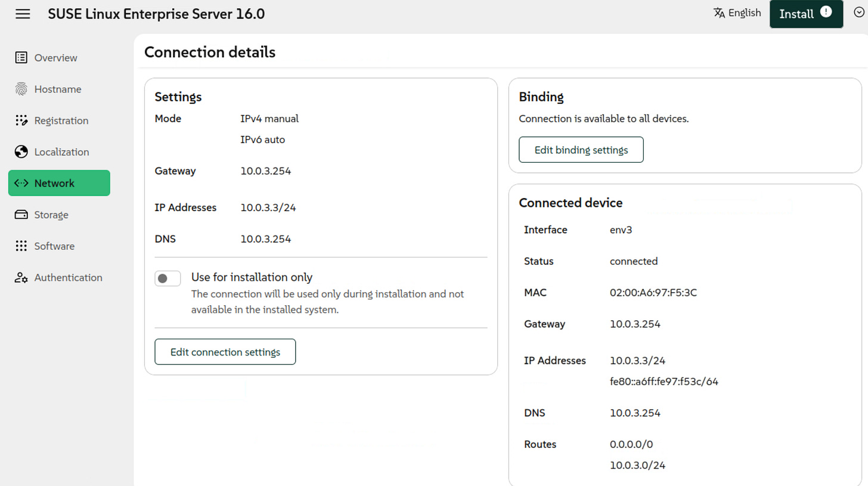Click the interface name env3
Image resolution: width=868 pixels, height=486 pixels.
click(621, 230)
